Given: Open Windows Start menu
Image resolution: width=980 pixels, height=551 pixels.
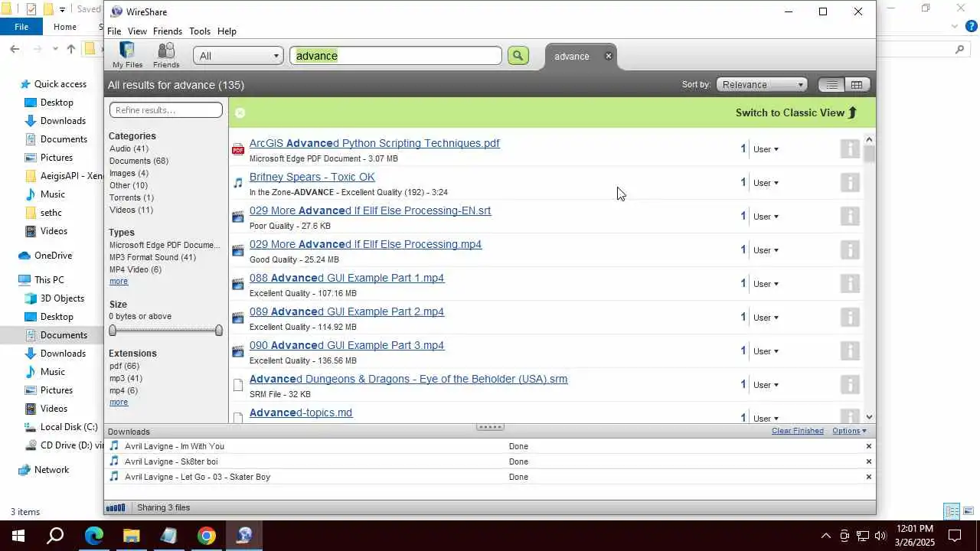Looking at the screenshot, I should 18,536.
